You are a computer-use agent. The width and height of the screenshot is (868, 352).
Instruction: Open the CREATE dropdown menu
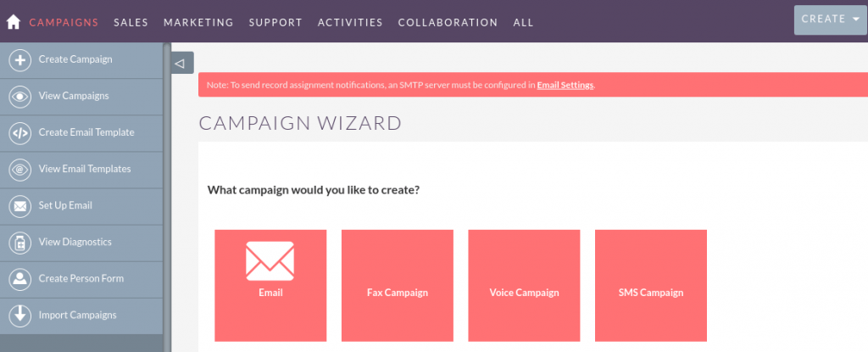[x=831, y=20]
